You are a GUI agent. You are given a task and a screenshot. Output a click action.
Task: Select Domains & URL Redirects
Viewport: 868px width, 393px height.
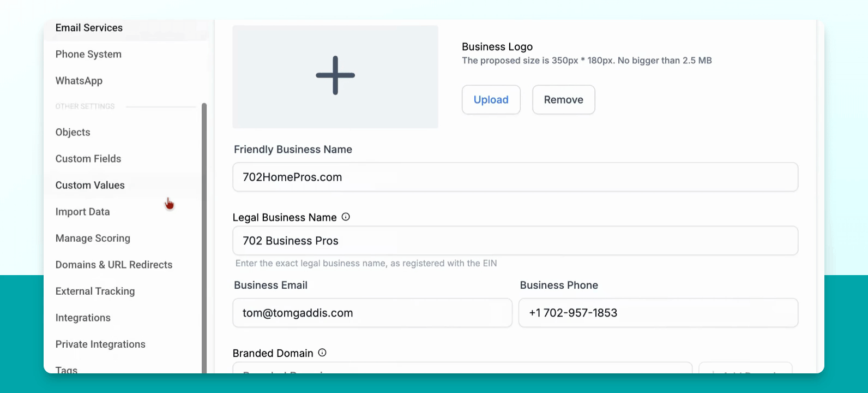114,265
